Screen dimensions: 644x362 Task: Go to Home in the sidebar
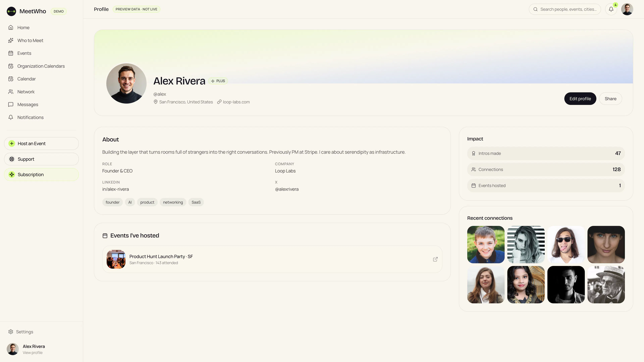[x=41, y=27]
